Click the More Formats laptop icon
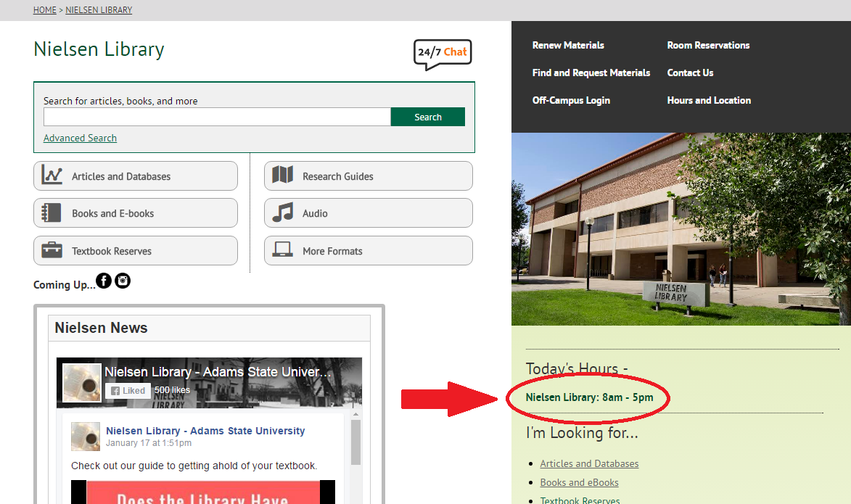 [283, 249]
